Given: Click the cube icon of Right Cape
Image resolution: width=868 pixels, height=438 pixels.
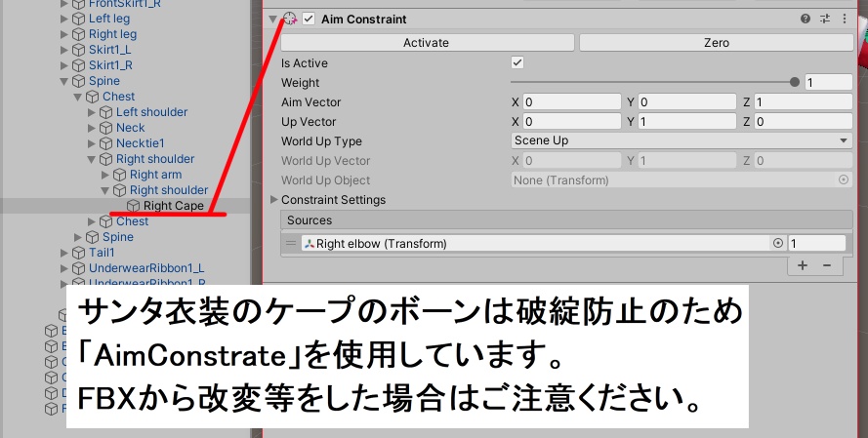Looking at the screenshot, I should click(x=134, y=206).
